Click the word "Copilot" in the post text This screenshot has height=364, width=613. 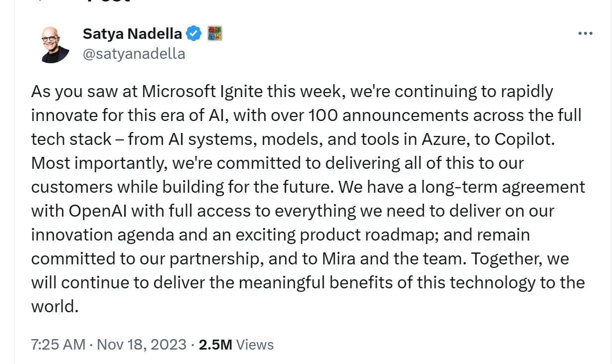click(x=524, y=139)
